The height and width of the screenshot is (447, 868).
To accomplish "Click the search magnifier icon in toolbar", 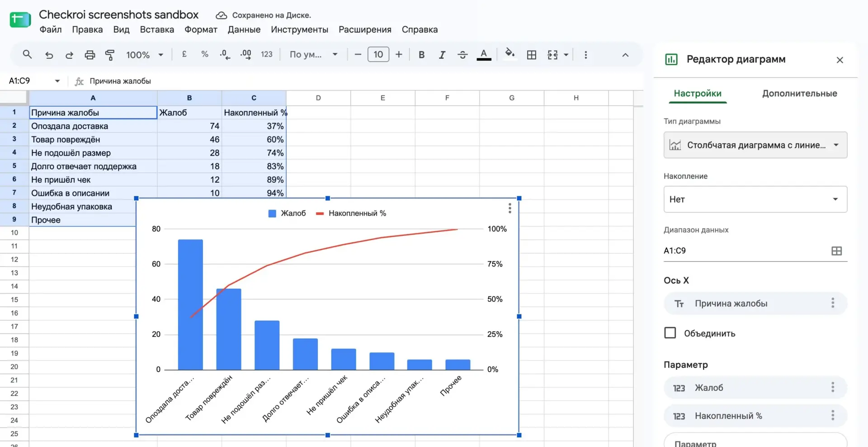I will click(27, 55).
